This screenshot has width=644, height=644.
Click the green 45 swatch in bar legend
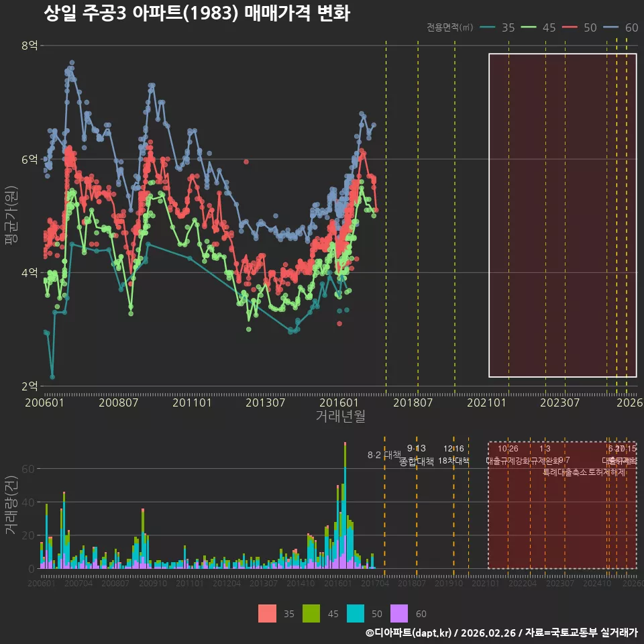pyautogui.click(x=311, y=614)
